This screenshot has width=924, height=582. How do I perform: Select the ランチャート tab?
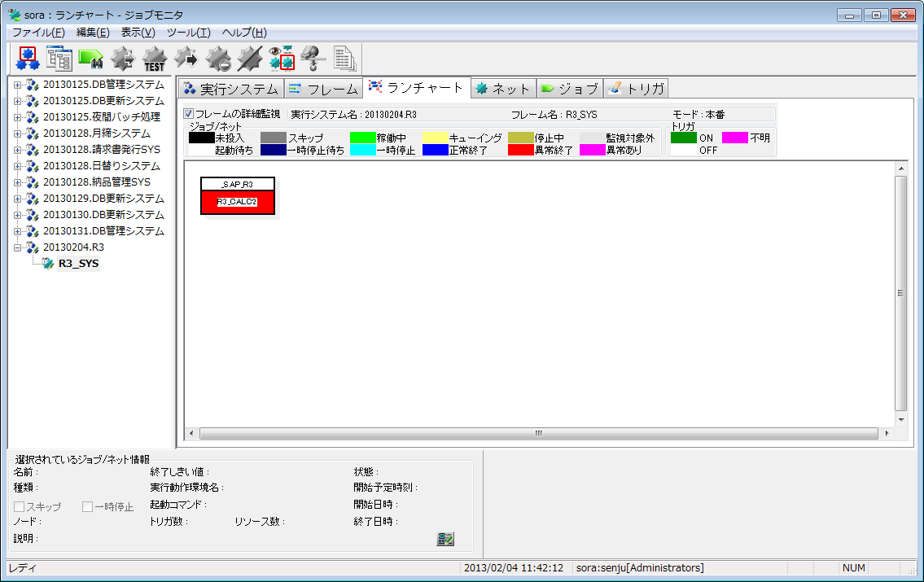(x=417, y=87)
